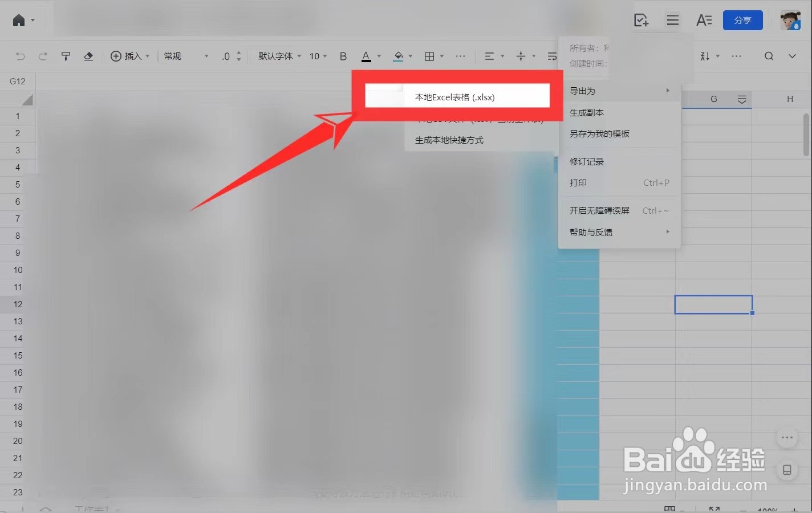The height and width of the screenshot is (513, 812).
Task: Click the text wrap icon
Action: click(x=551, y=56)
